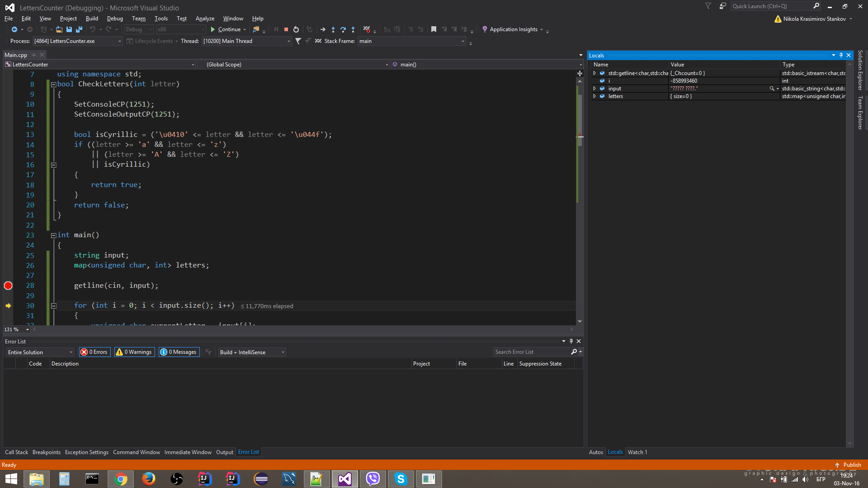Toggle the 0 Errors filter

click(x=95, y=352)
